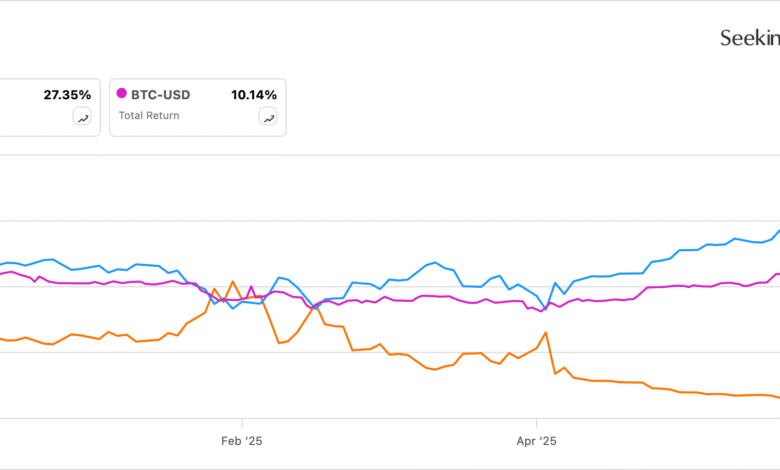Viewport: 780px width, 470px height.
Task: Click the 27.35% return value
Action: click(x=67, y=95)
